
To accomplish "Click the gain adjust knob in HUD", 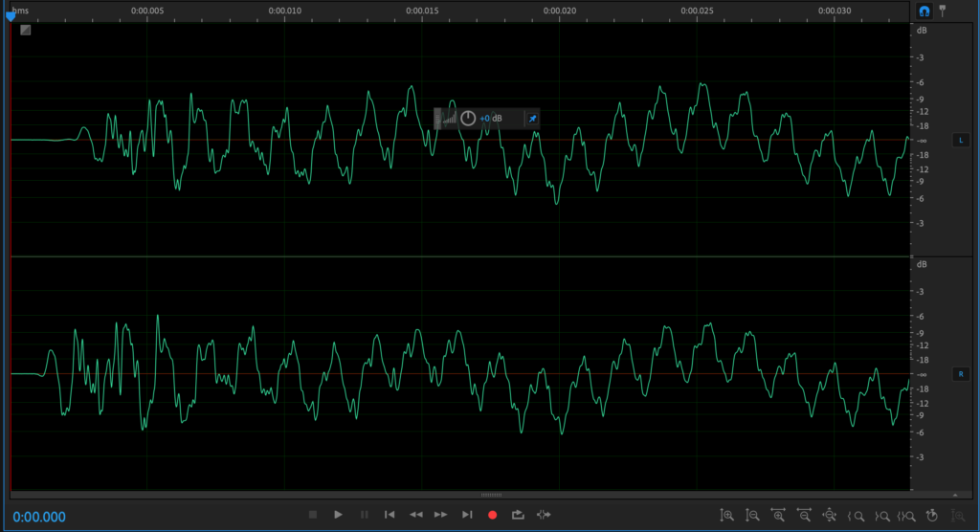I will (468, 119).
